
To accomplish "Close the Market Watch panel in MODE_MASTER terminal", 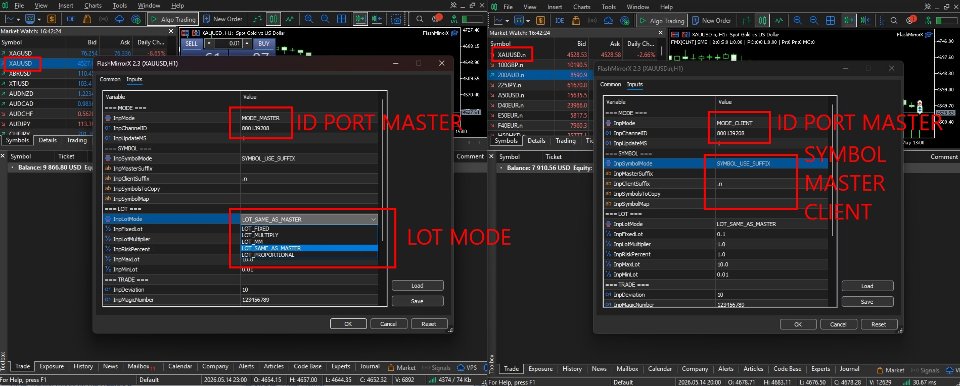I will [171, 31].
